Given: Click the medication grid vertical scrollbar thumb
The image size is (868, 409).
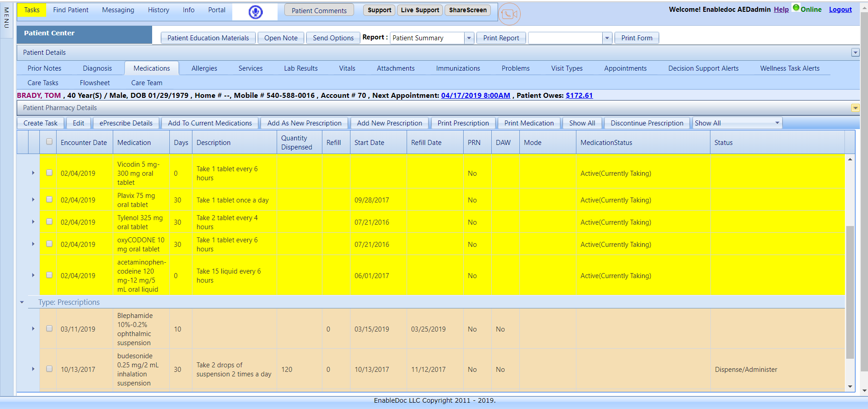Looking at the screenshot, I should pyautogui.click(x=850, y=292).
